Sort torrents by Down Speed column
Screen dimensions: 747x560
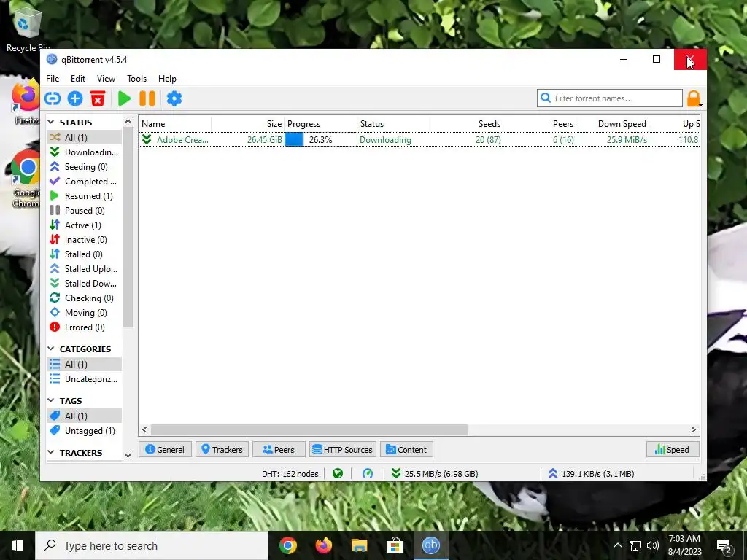[612, 124]
